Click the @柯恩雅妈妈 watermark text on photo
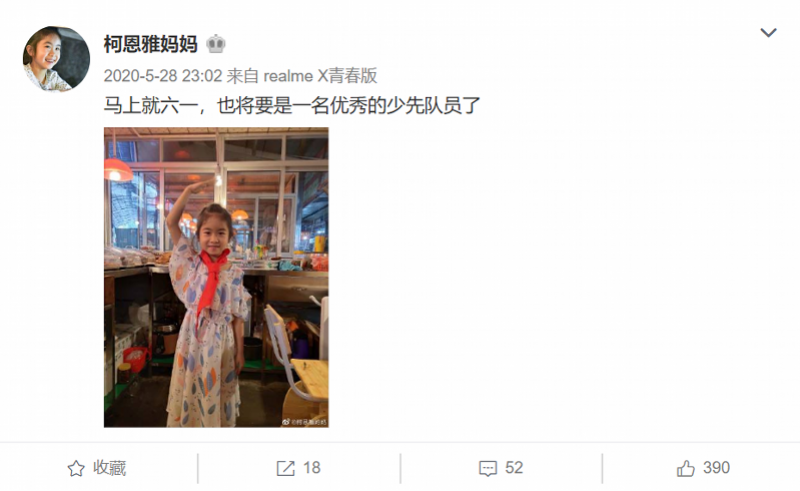Image resolution: width=800 pixels, height=491 pixels. click(x=308, y=422)
